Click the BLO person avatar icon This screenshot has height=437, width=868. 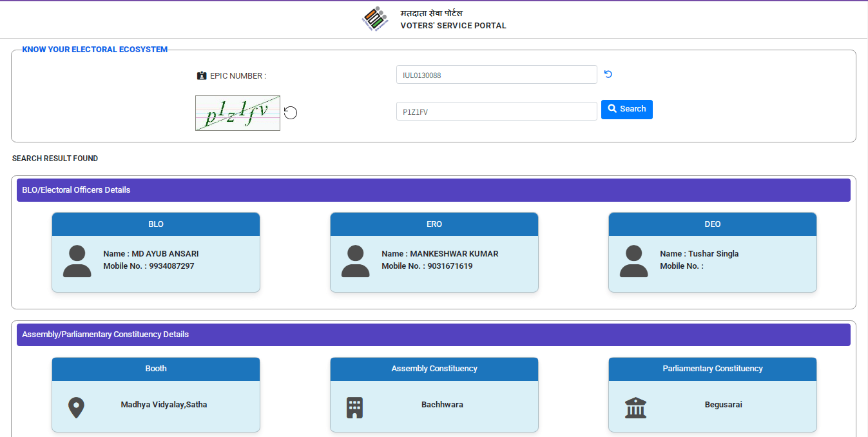click(x=77, y=261)
